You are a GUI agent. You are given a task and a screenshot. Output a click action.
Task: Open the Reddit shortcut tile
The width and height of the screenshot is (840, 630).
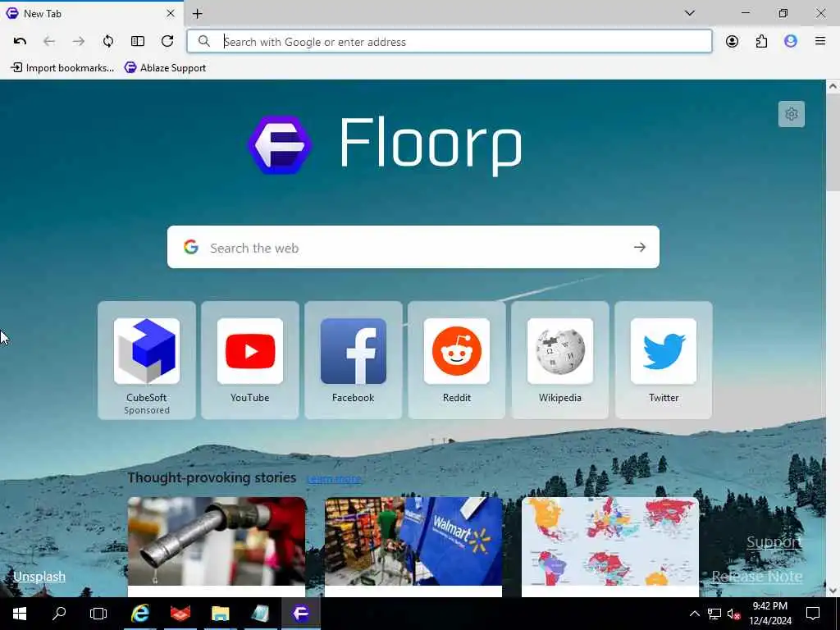[x=457, y=360]
